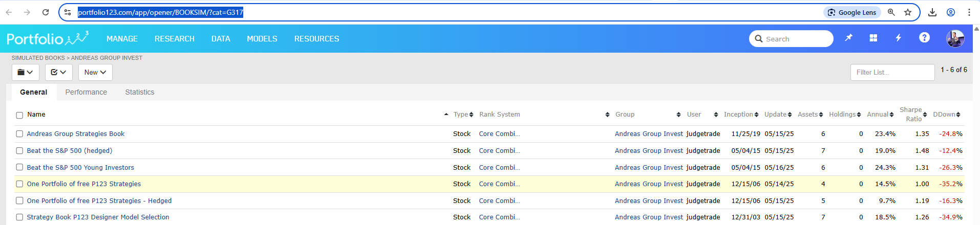Viewport: 980px width, 225px height.
Task: Open browser downloads
Action: pyautogui.click(x=932, y=12)
